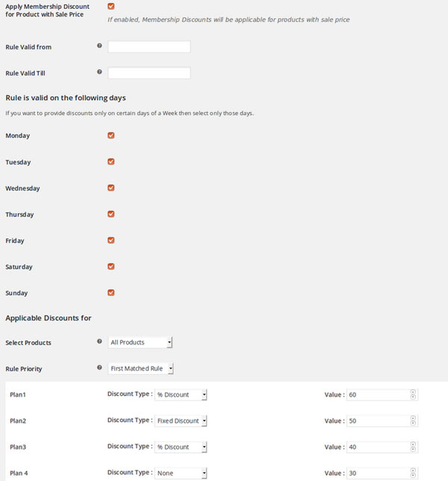Toggle the Friday checkbox
The width and height of the screenshot is (448, 481).
click(111, 241)
